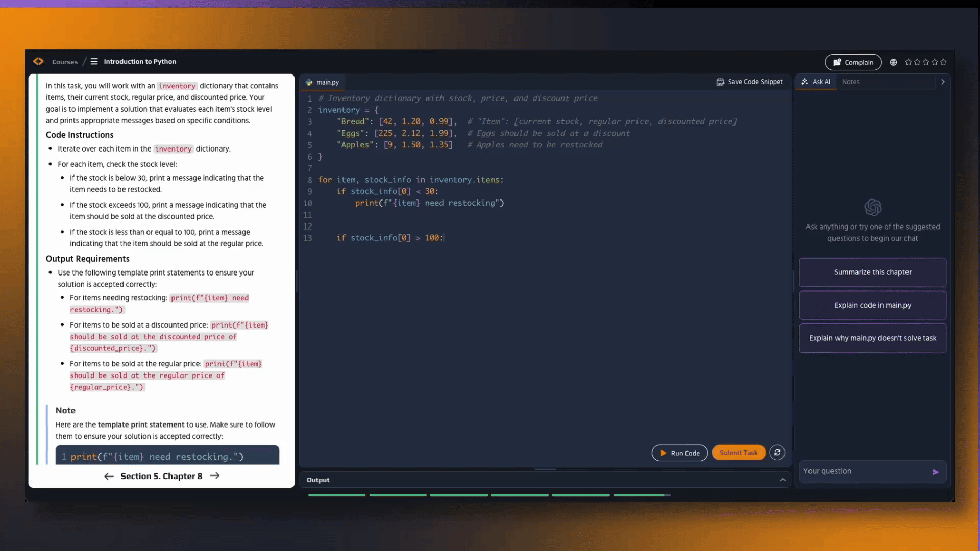Send your question with the arrow icon
Image resolution: width=980 pixels, height=551 pixels.
[x=936, y=472]
